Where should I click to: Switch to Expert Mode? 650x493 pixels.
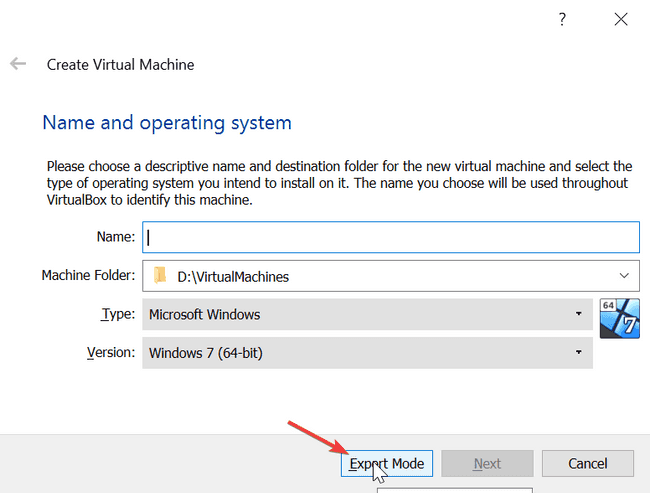tap(387, 464)
